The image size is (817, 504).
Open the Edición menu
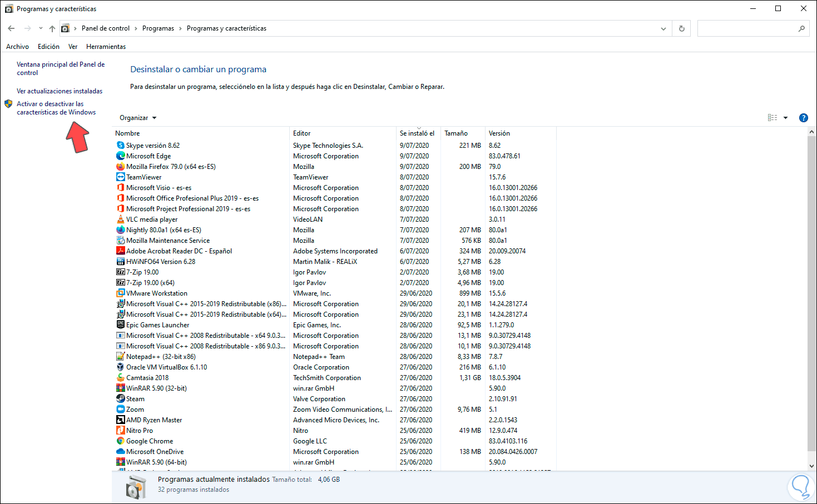(x=48, y=47)
